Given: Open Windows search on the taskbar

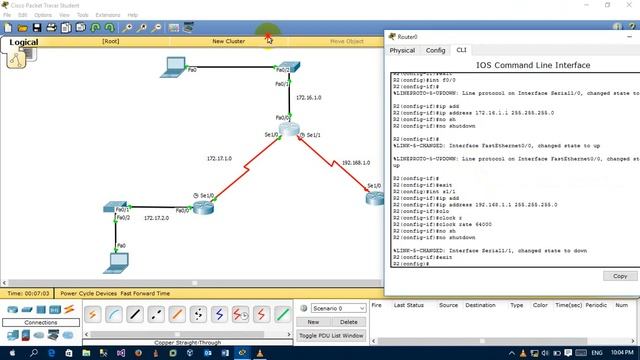Looking at the screenshot, I should pyautogui.click(x=33, y=353).
